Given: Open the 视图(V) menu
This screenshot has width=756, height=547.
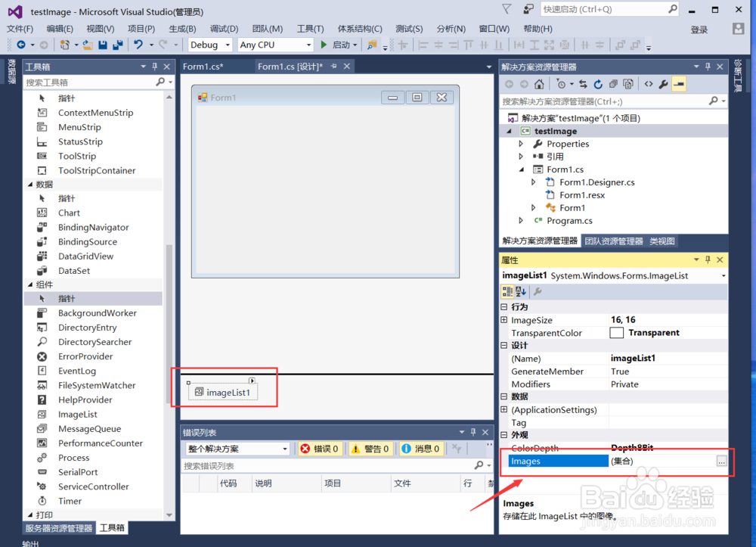Looking at the screenshot, I should (101, 29).
